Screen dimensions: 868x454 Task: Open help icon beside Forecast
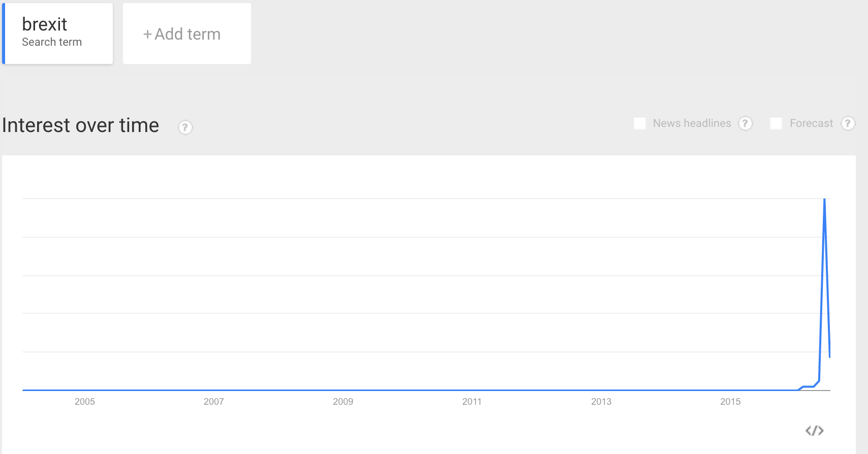click(x=848, y=123)
